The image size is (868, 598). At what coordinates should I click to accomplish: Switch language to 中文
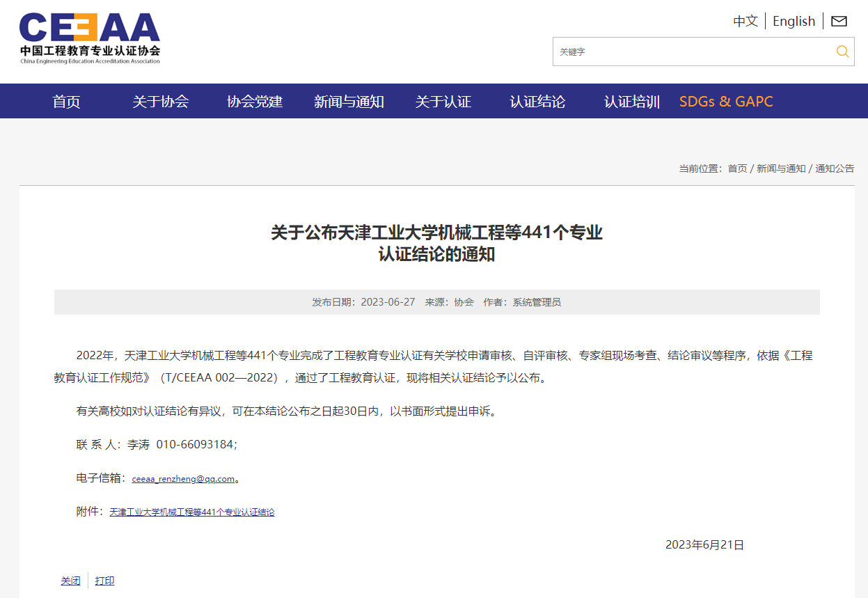(x=745, y=21)
